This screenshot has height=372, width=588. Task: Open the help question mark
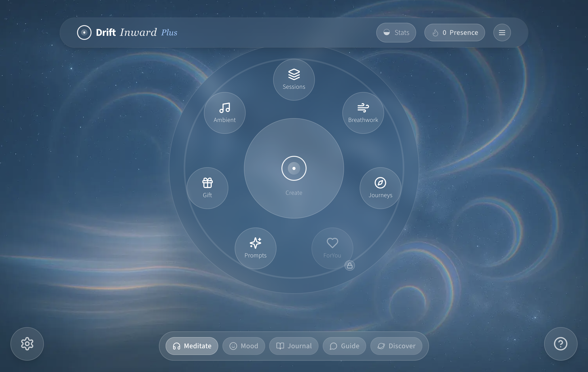tap(561, 344)
